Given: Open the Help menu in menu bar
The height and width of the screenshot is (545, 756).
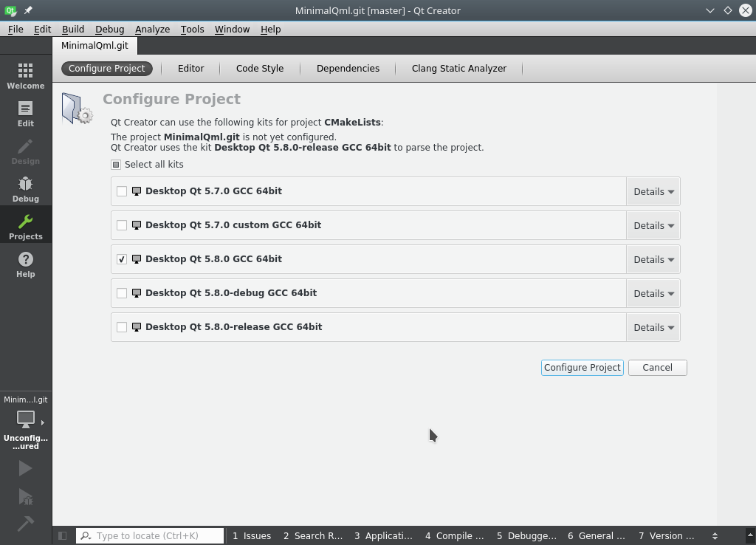Looking at the screenshot, I should [270, 29].
